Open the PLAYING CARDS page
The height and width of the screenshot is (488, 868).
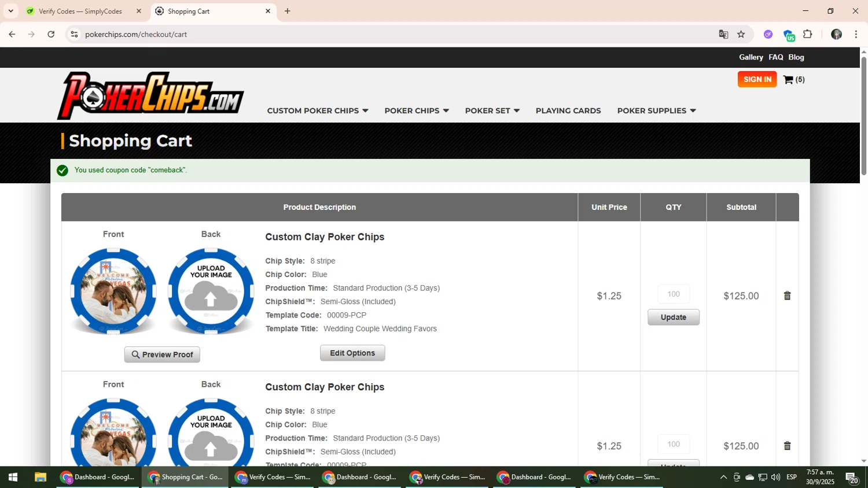tap(568, 110)
